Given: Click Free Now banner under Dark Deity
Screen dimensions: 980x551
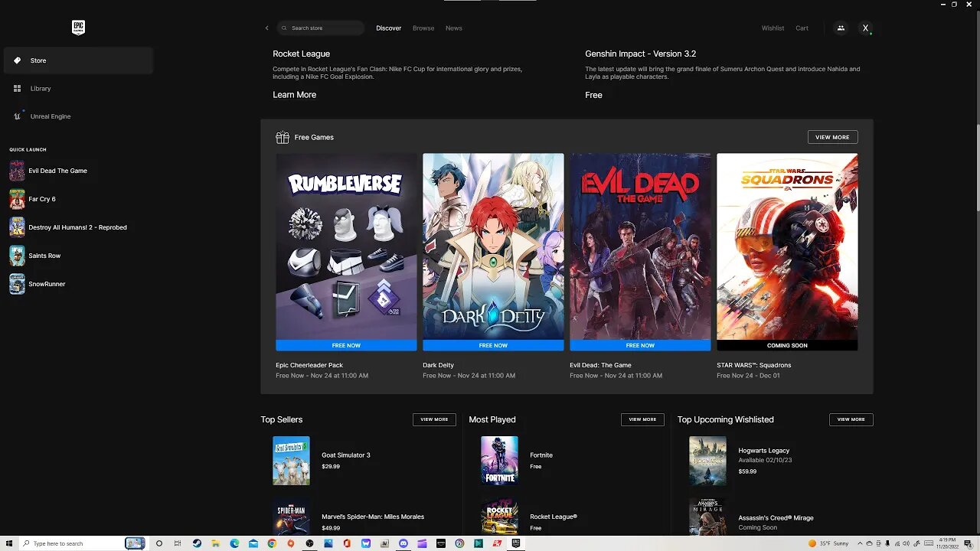Looking at the screenshot, I should (493, 345).
